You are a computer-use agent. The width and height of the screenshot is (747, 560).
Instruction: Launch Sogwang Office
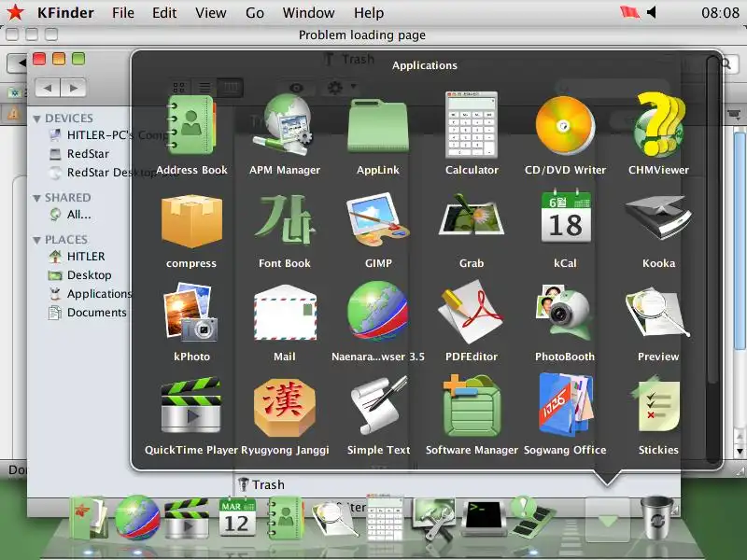pyautogui.click(x=566, y=405)
